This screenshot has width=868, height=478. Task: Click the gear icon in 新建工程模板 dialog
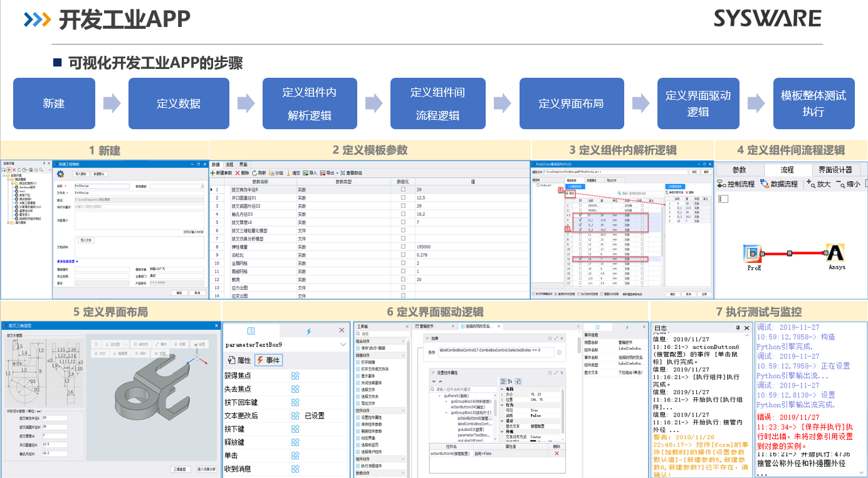(60, 174)
